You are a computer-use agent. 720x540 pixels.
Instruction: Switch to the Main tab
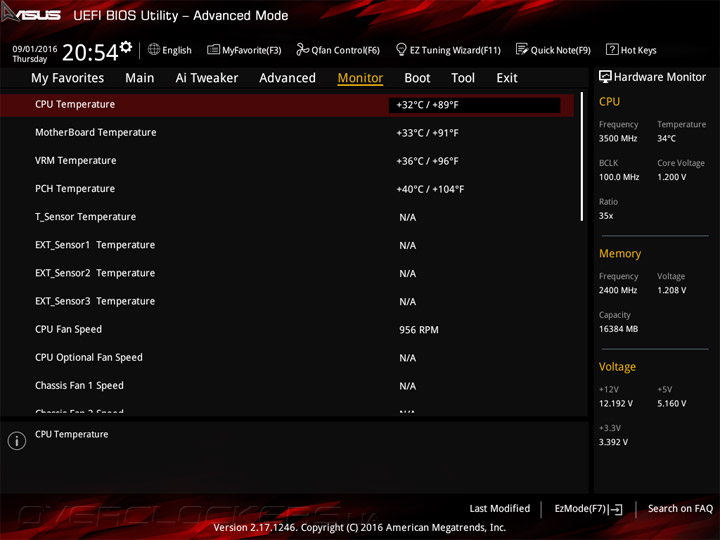[140, 78]
